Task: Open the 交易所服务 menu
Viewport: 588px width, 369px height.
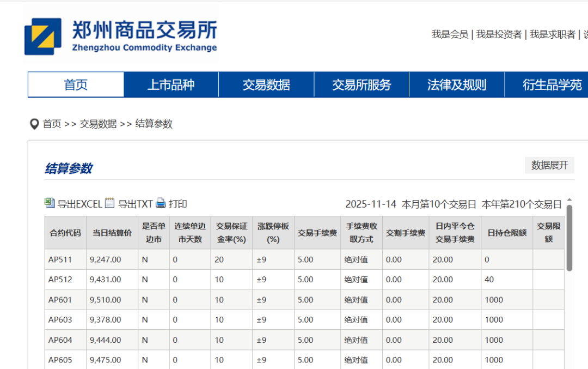Action: (x=362, y=84)
